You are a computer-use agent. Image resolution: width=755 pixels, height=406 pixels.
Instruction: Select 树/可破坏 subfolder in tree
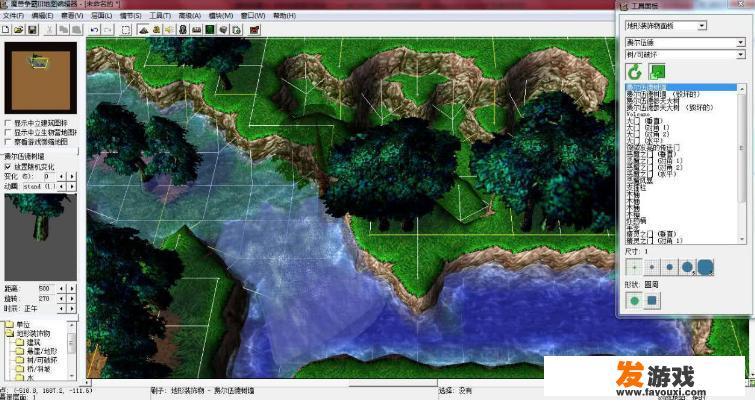click(x=42, y=360)
